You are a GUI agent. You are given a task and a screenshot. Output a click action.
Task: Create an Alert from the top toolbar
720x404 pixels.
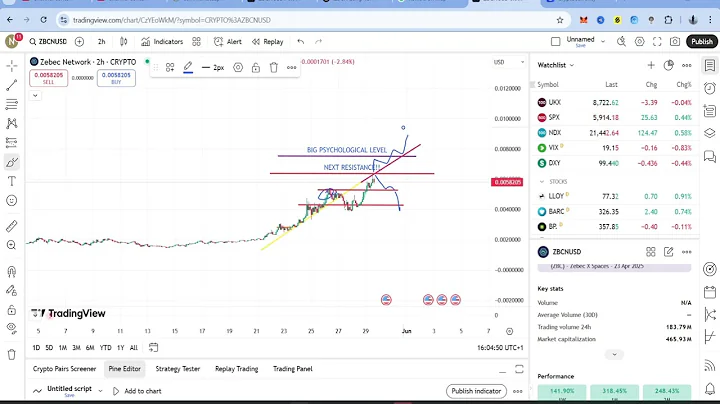tap(228, 41)
